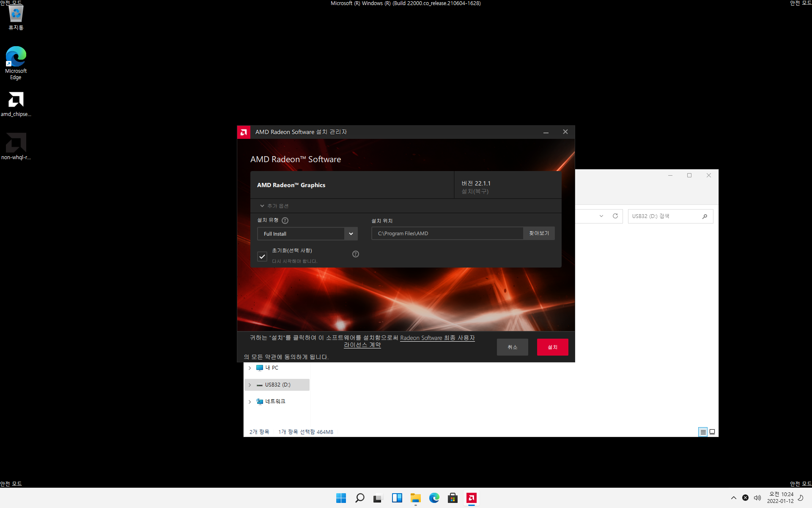
Task: Click the install location path field
Action: pos(447,233)
